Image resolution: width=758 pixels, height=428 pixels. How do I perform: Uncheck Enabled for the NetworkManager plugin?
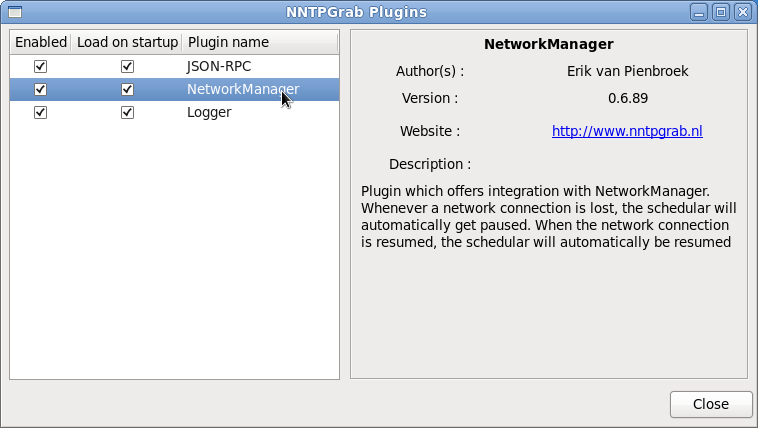(x=40, y=89)
